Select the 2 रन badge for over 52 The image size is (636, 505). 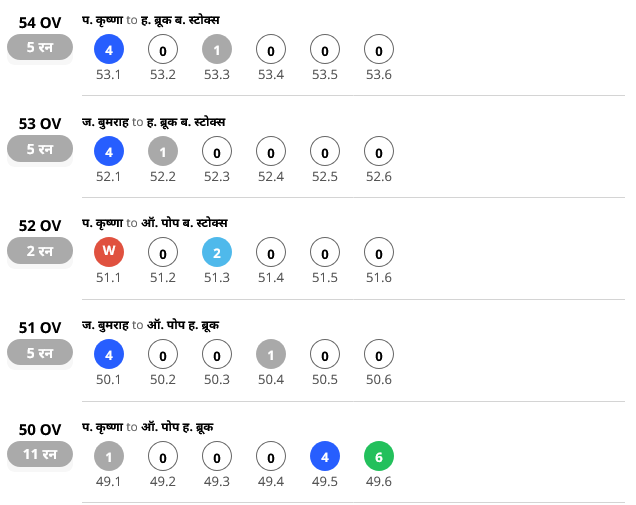[x=40, y=251]
